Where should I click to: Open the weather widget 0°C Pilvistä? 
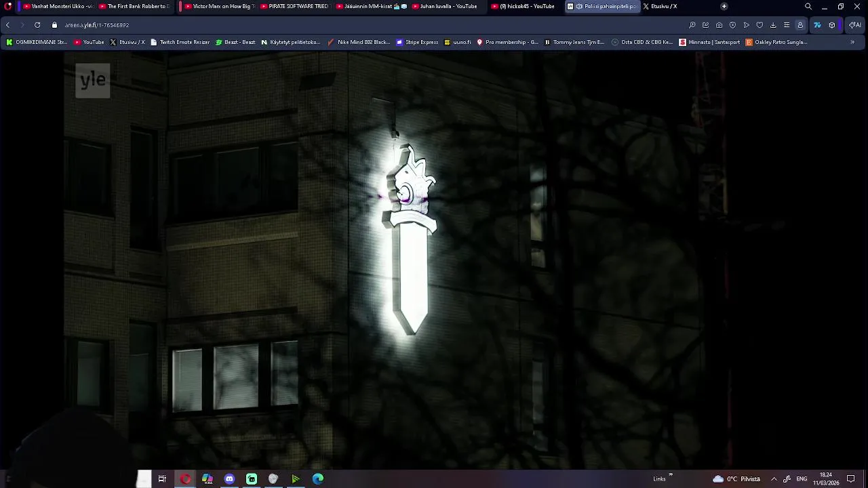click(736, 479)
